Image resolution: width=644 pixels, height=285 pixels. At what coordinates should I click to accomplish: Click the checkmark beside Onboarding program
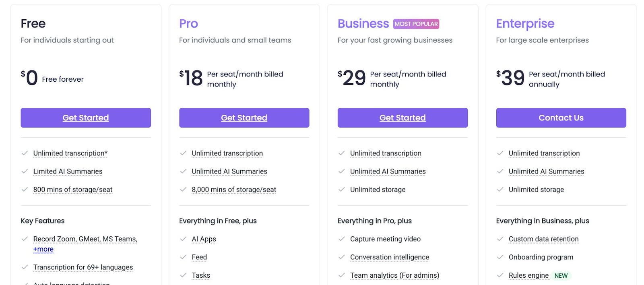click(x=500, y=257)
